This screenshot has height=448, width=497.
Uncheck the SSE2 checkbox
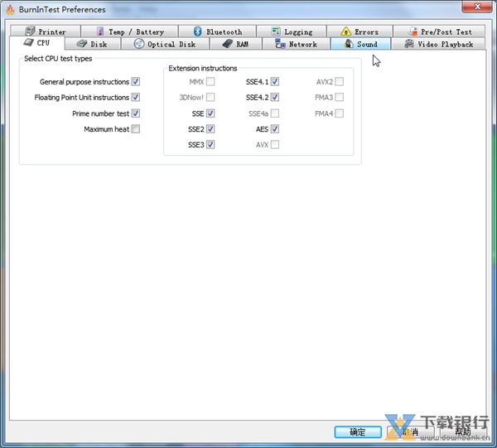(x=210, y=129)
